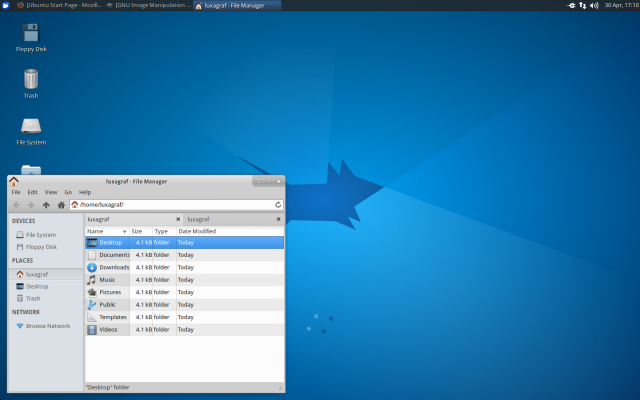Click the /home/luxagraf/ location bar
640x400 pixels.
176,205
